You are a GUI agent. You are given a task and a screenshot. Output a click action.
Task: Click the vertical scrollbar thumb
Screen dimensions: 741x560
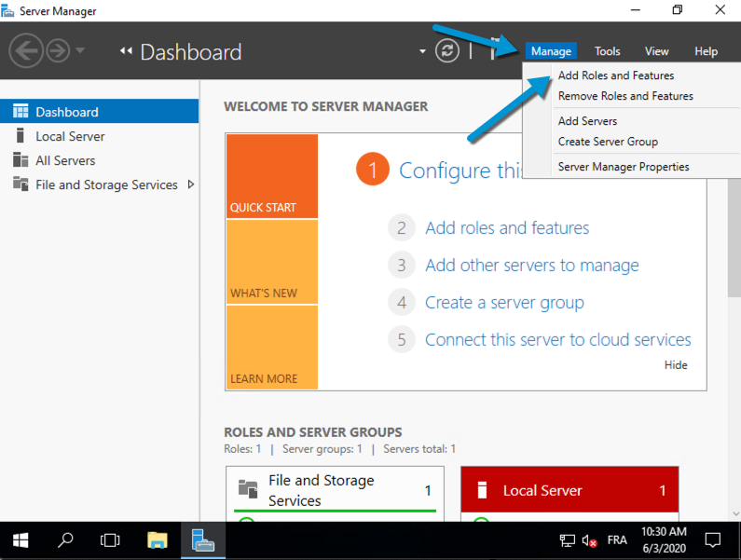tap(734, 238)
